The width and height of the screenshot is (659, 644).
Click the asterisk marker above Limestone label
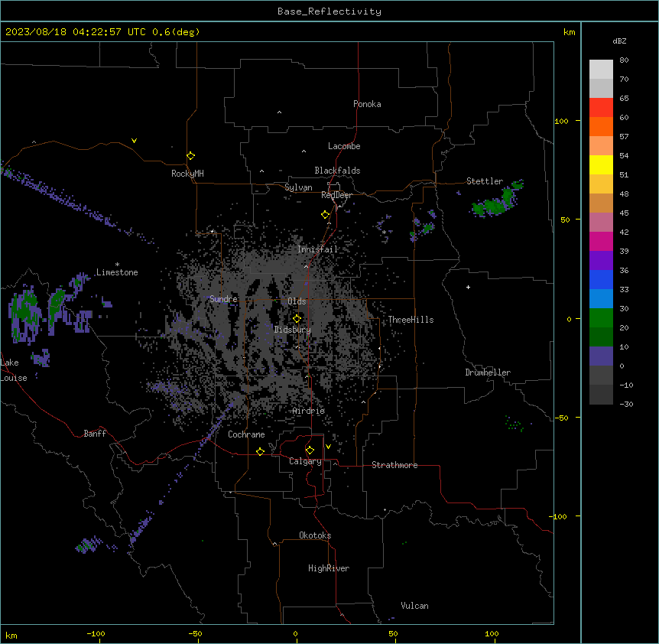click(117, 265)
